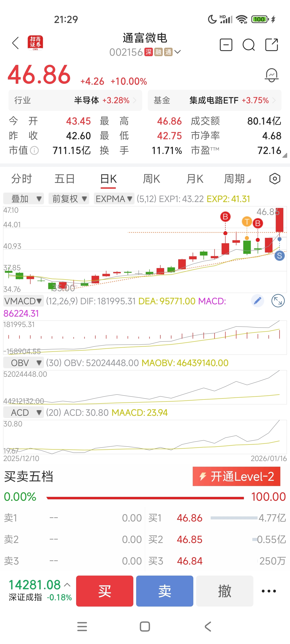Tap the buy-sell ratio red bar
The width and height of the screenshot is (290, 644).
point(145,498)
